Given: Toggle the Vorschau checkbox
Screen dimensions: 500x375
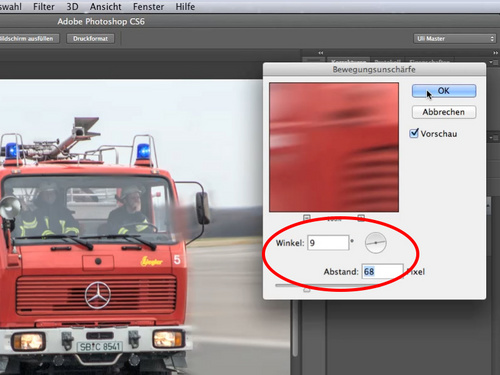Looking at the screenshot, I should tap(414, 133).
